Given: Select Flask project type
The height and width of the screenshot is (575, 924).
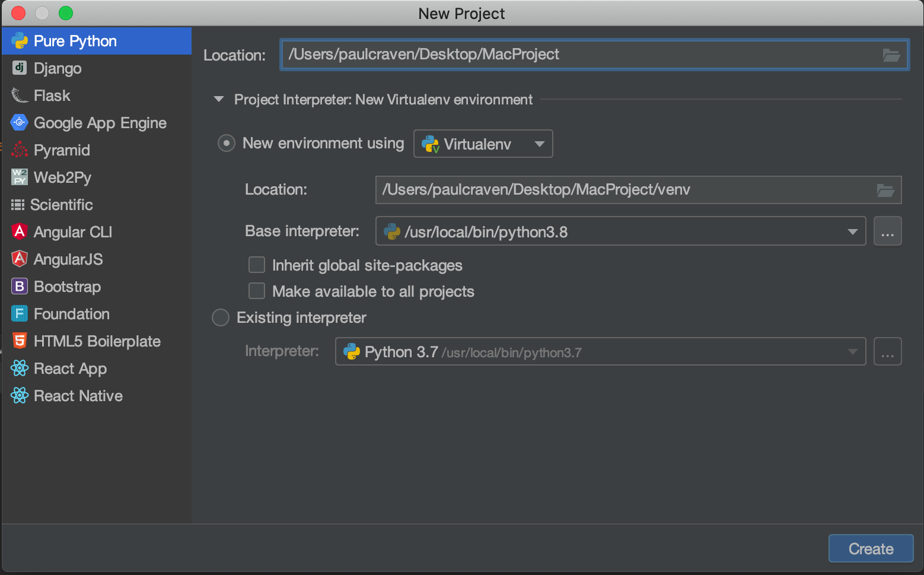Looking at the screenshot, I should point(97,96).
